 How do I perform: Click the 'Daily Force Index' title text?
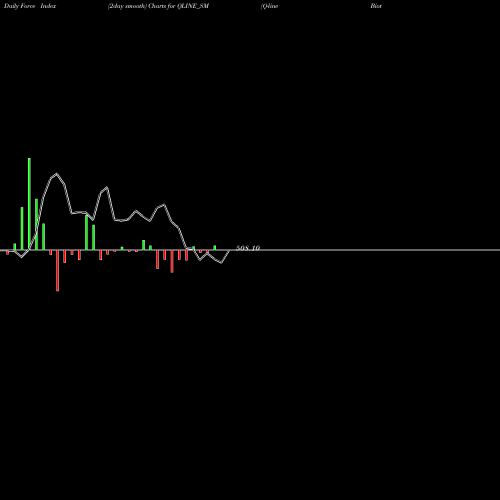(30, 6)
